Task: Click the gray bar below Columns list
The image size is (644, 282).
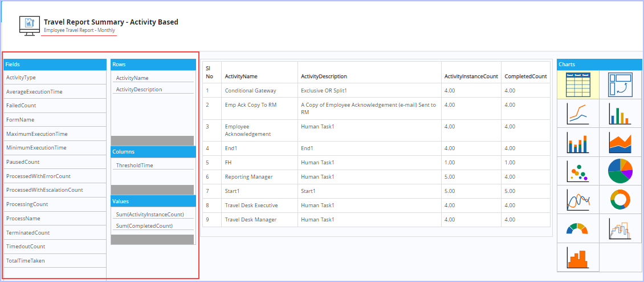Action: click(x=152, y=190)
